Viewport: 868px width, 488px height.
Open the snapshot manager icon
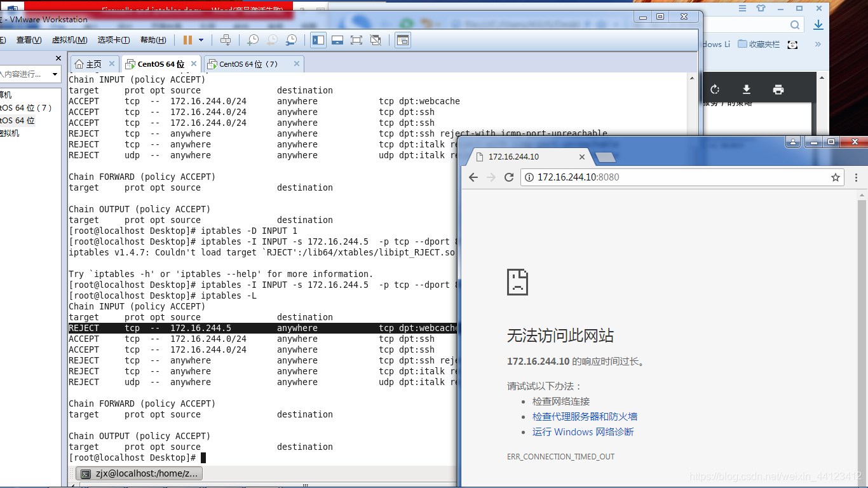coord(291,40)
